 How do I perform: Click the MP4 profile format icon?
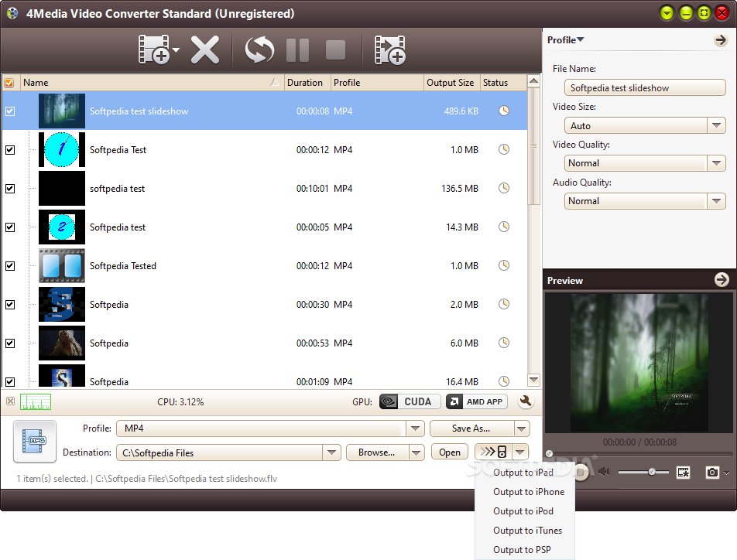[x=35, y=441]
